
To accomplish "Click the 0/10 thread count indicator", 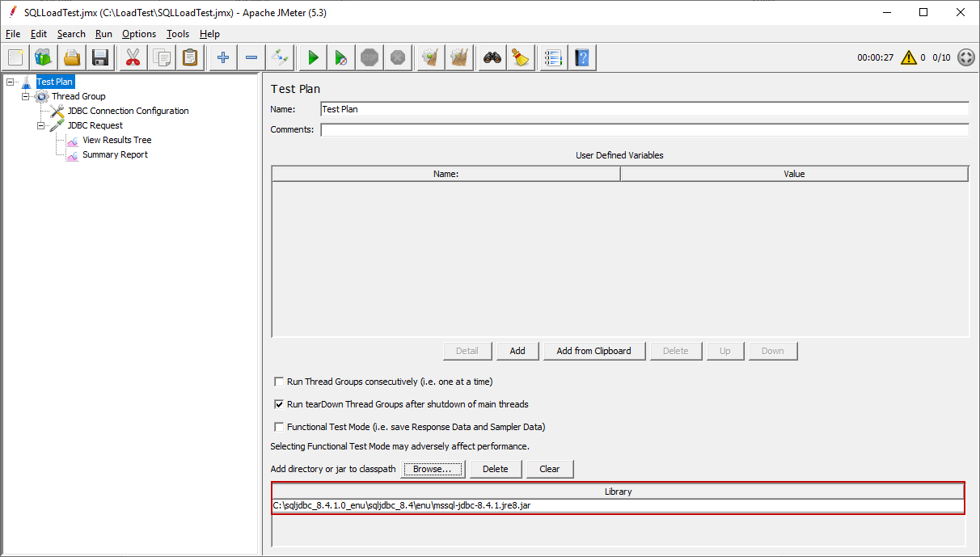I will coord(941,57).
